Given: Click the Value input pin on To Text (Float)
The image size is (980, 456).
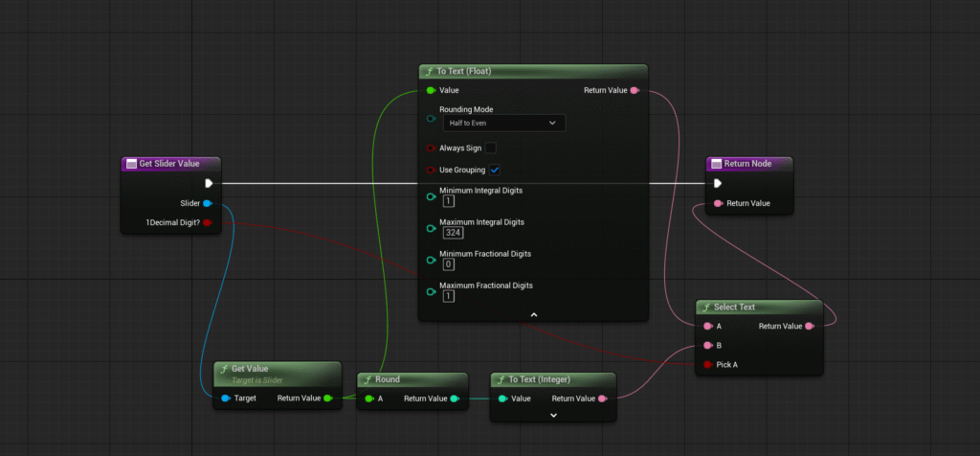Looking at the screenshot, I should (431, 90).
